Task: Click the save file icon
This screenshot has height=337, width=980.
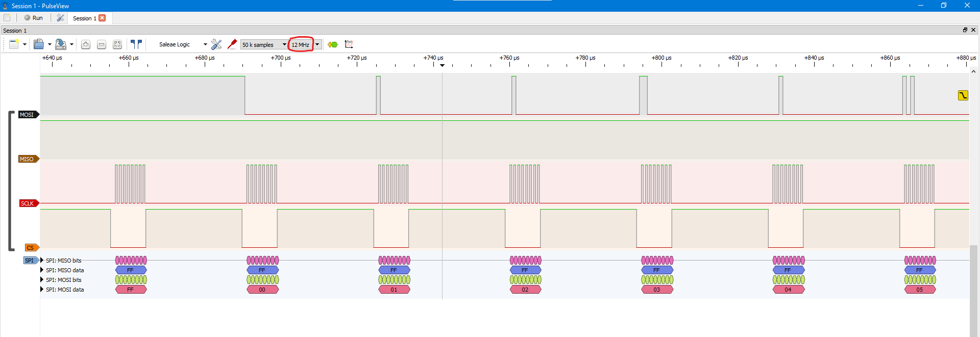Action: coord(60,45)
